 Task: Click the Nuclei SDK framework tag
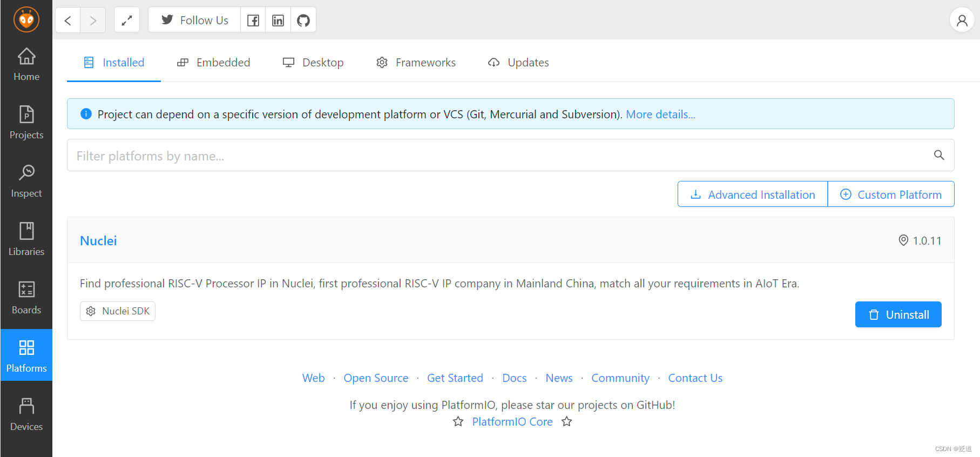(x=118, y=311)
